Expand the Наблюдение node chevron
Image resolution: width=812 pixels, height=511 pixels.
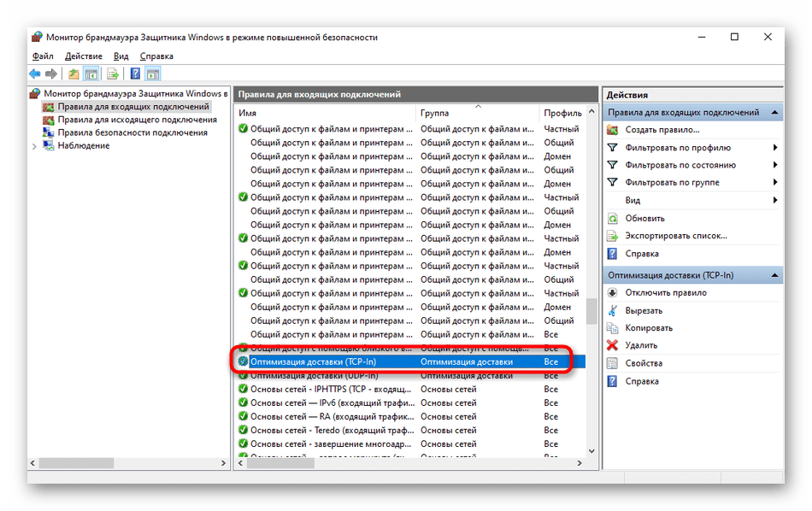(34, 146)
